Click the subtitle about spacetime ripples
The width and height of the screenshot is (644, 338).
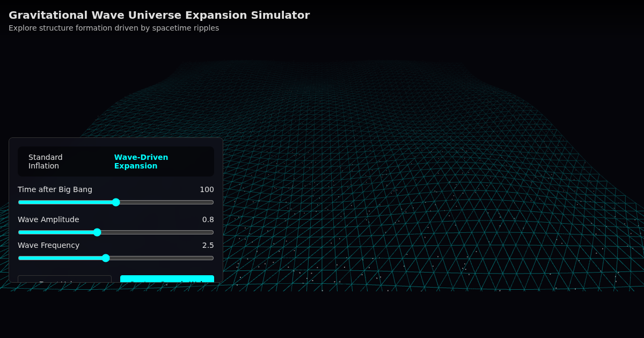pos(114,28)
